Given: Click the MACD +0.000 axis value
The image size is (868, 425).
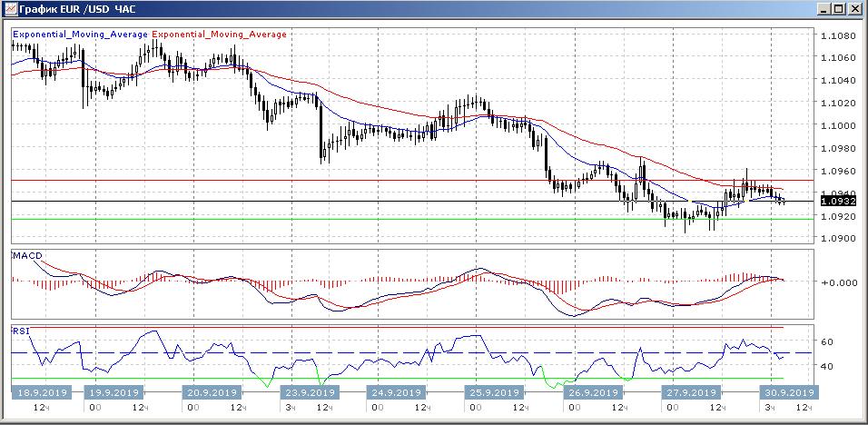Looking at the screenshot, I should [x=835, y=282].
